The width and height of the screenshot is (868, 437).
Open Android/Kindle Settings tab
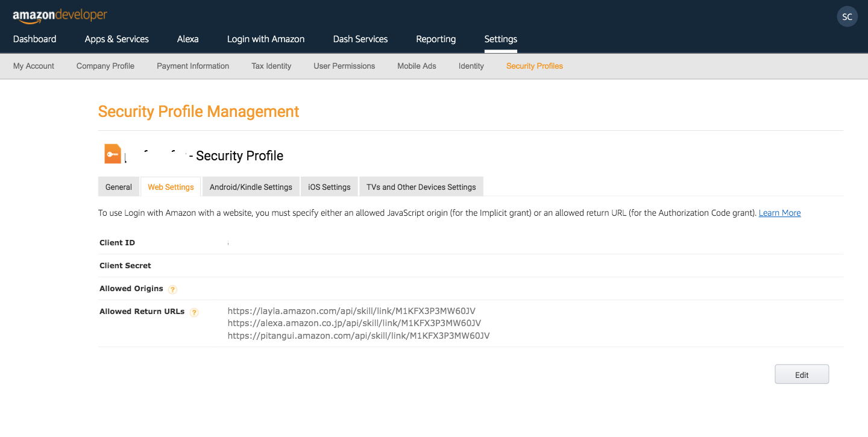251,187
